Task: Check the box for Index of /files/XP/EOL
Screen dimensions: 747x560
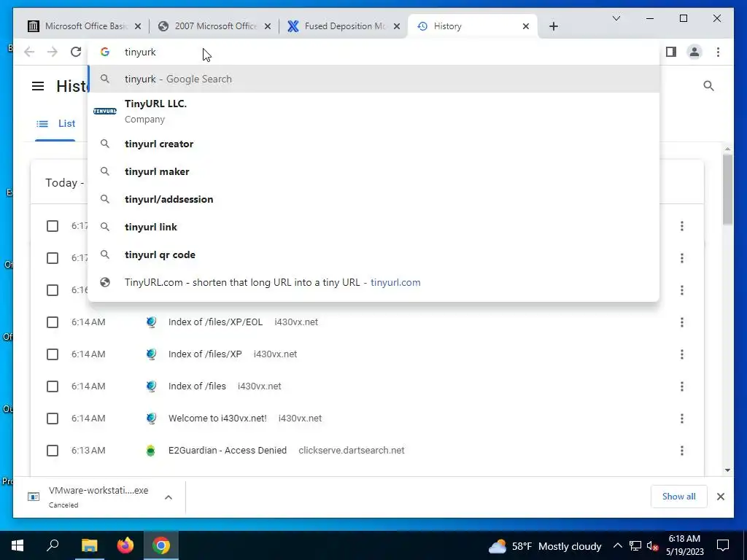Action: (x=53, y=322)
